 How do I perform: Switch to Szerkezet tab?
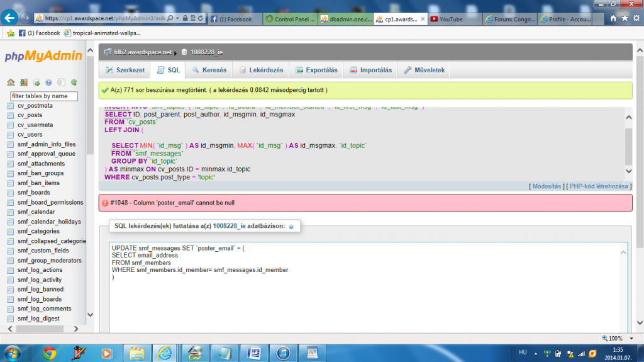pos(125,70)
